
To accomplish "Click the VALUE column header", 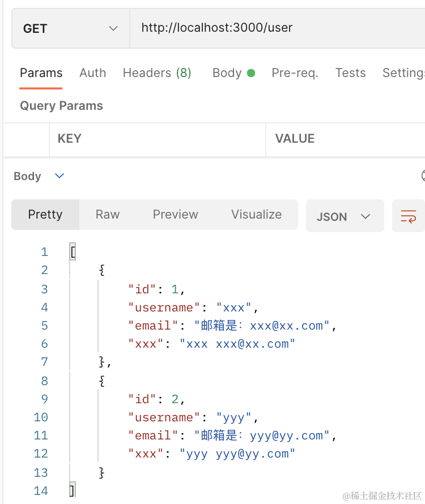I will [295, 139].
